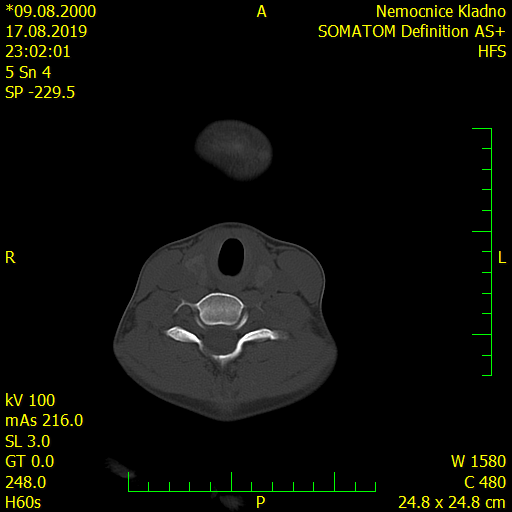
Task: Select the slice position SP -229.5 text
Action: [40, 92]
